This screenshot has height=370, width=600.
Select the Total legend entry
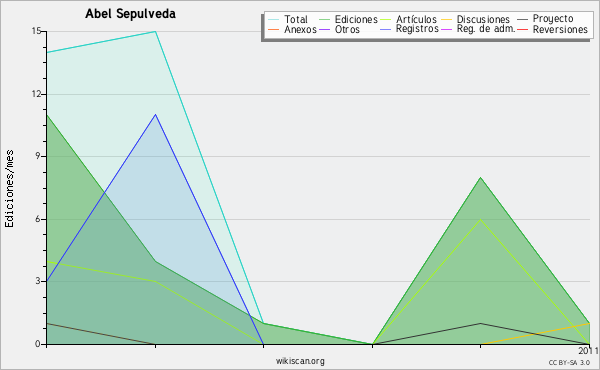click(x=296, y=19)
